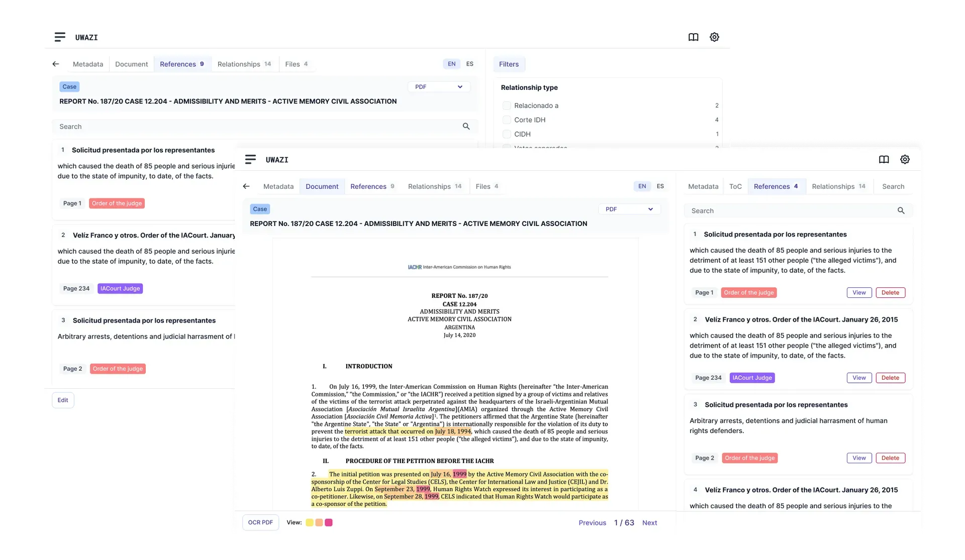Open the PDF dropdown in the back window
Screen dimensions: 965x560
(439, 86)
